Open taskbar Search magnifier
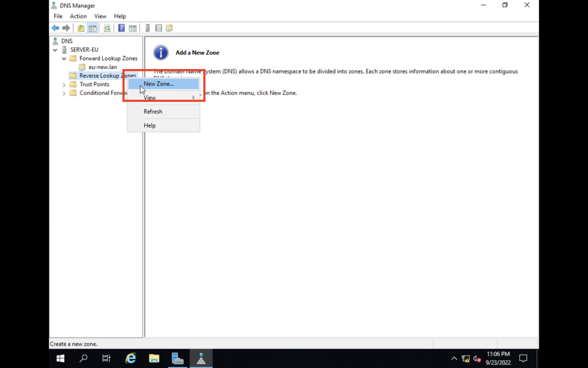 point(83,359)
